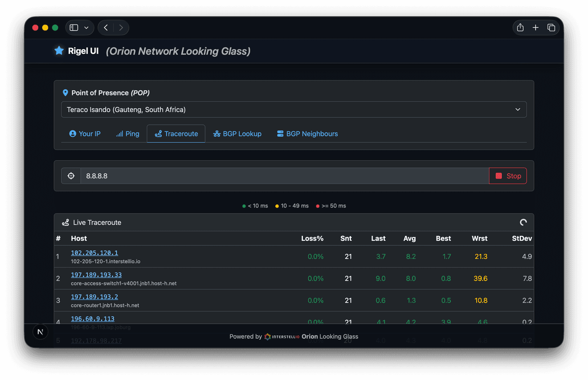Viewport: 588px width, 380px height.
Task: Click the Traceroute route icon
Action: pos(160,133)
